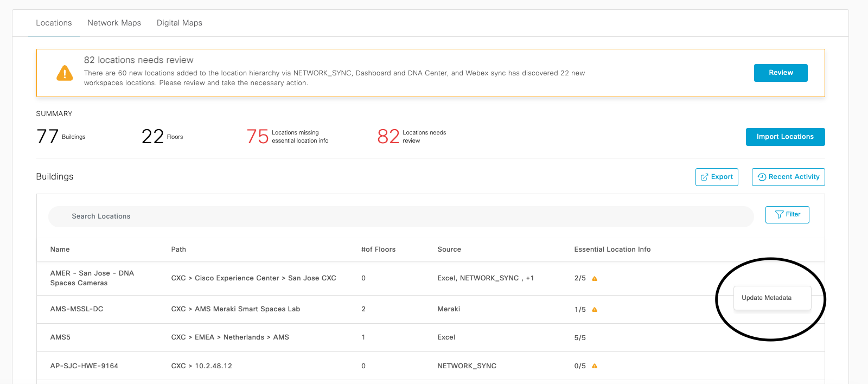The width and height of the screenshot is (868, 384).
Task: Click the Recent Activity clock icon
Action: pos(762,177)
